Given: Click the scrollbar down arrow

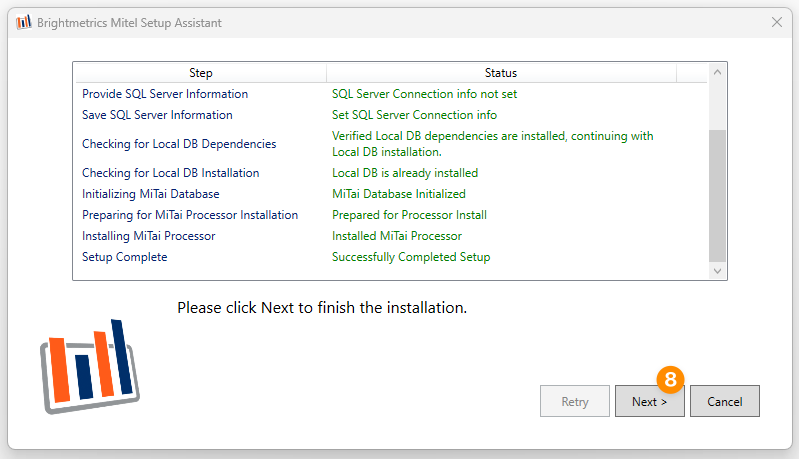Looking at the screenshot, I should pos(717,271).
